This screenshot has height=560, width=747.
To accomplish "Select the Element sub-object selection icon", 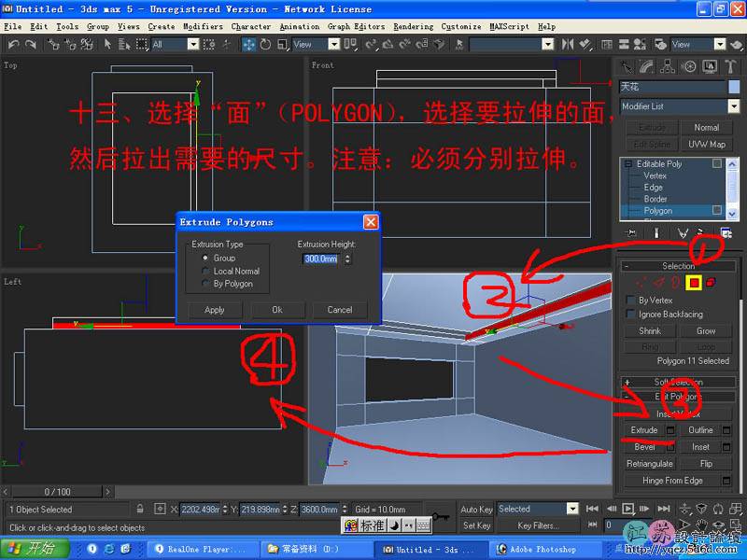I will pos(711,283).
